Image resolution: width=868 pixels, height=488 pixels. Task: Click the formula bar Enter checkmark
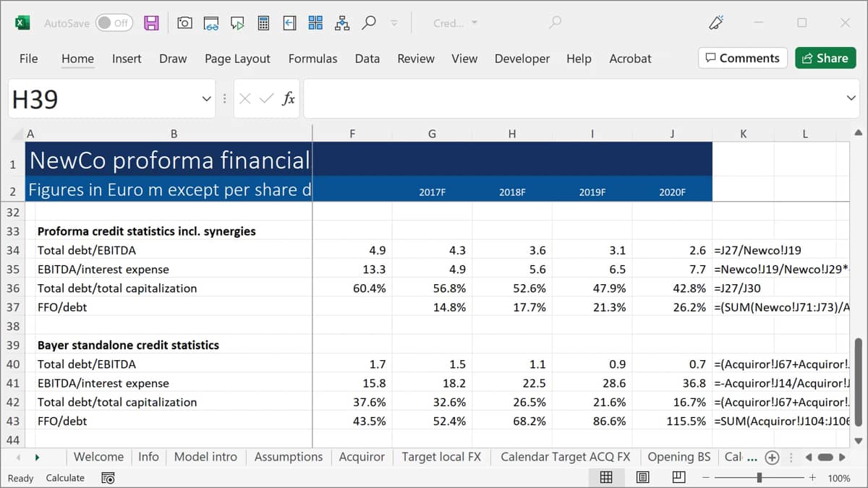(266, 99)
